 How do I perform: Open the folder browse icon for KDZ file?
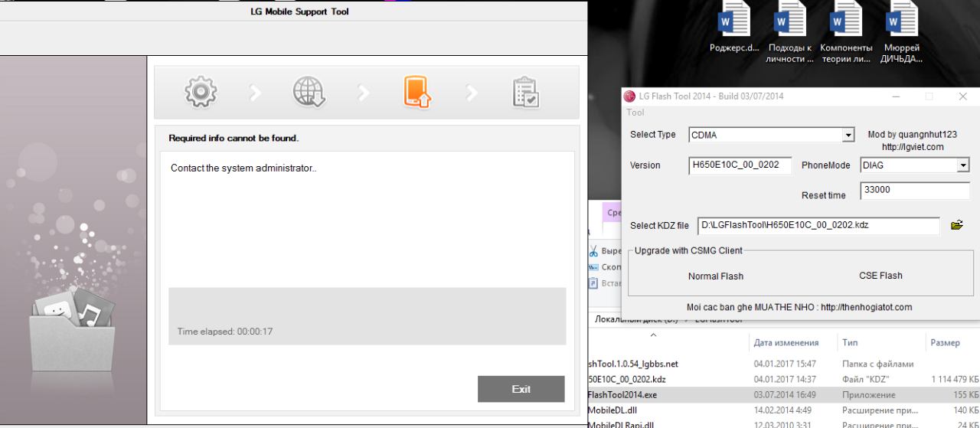click(956, 225)
